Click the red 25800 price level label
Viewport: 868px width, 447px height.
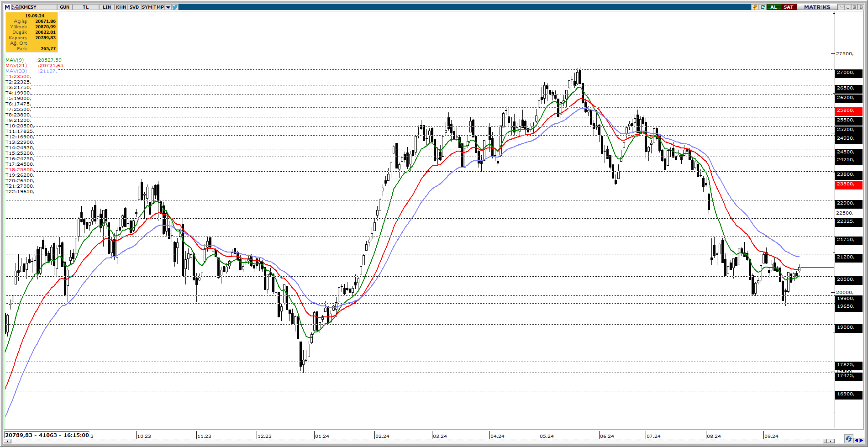coord(848,110)
